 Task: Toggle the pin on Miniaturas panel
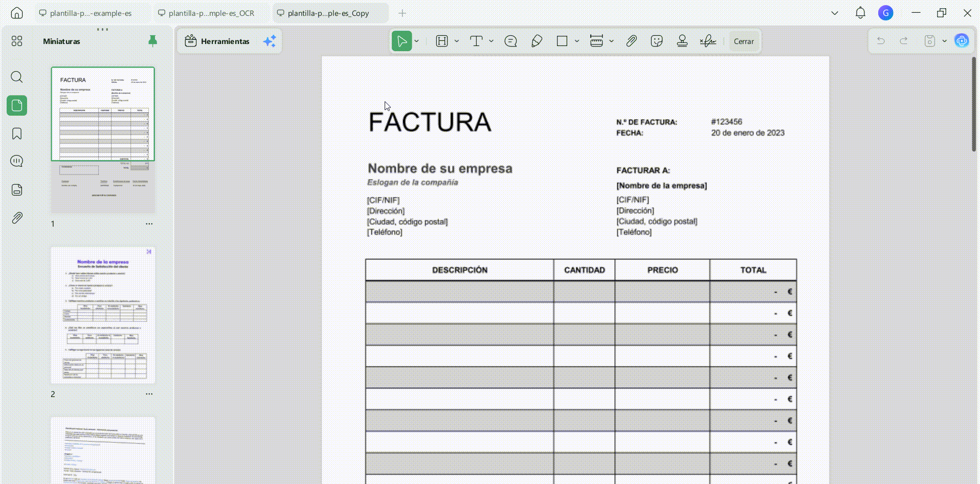tap(152, 41)
